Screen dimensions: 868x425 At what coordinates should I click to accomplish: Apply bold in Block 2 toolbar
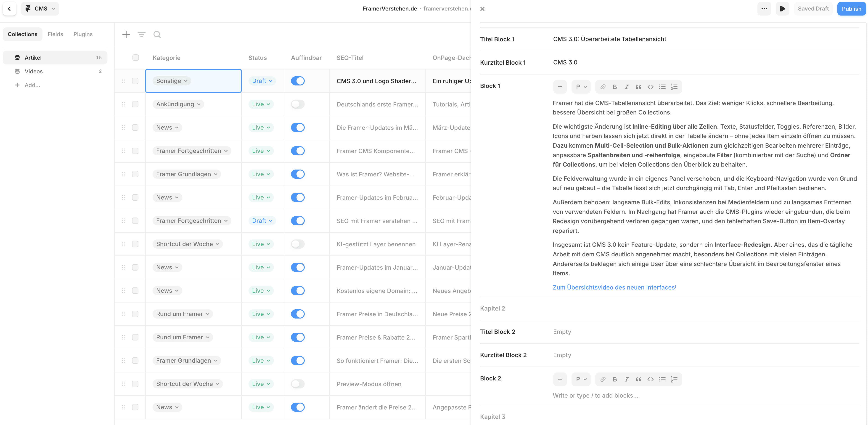[615, 380]
